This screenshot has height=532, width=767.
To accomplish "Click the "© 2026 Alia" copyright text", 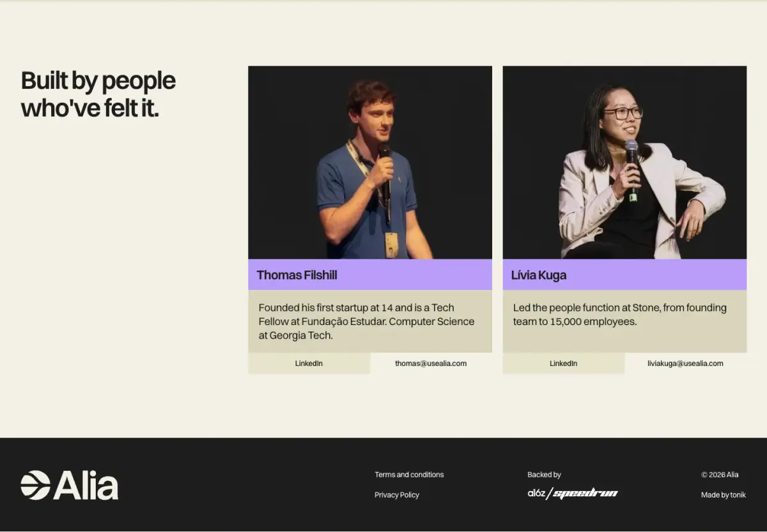I will click(x=720, y=475).
